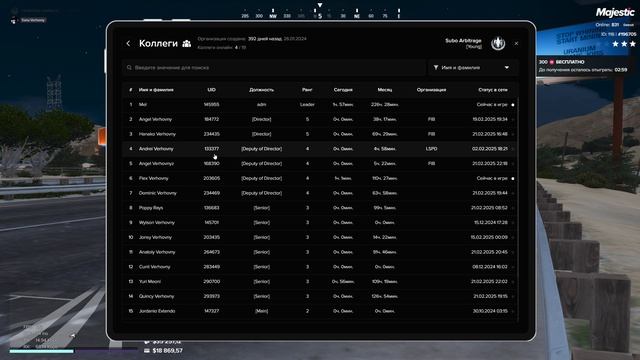Click the compass heading bar at the top
This screenshot has height=360, width=640.
pyautogui.click(x=320, y=13)
